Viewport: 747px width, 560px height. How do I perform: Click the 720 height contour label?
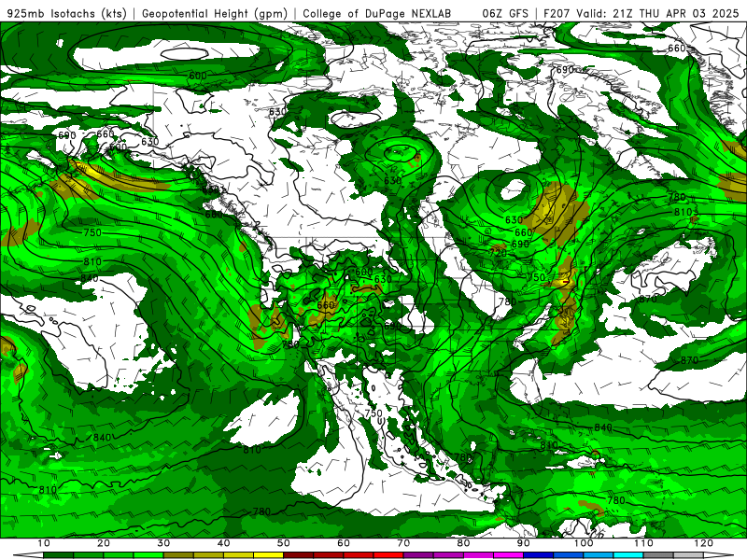498,253
